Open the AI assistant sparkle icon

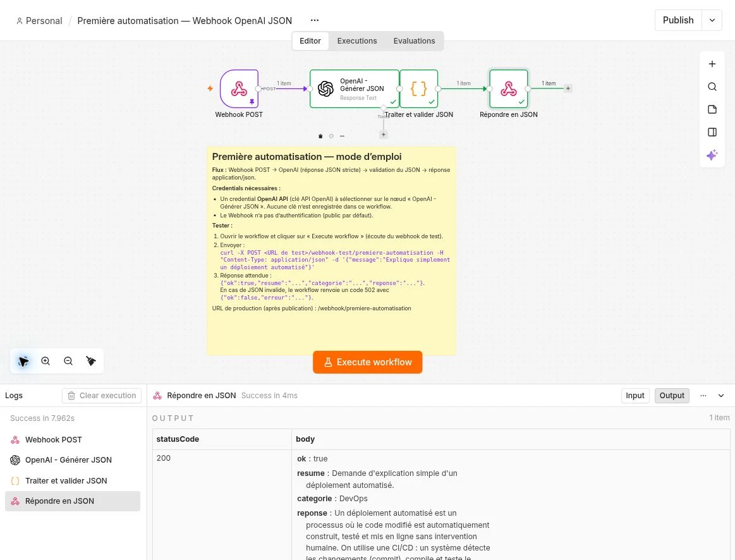(712, 155)
